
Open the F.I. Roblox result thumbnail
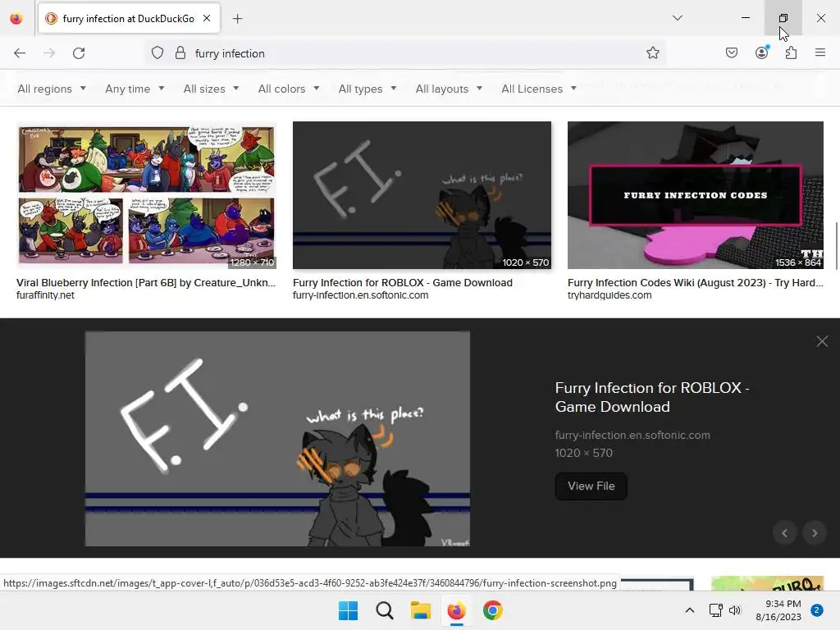(x=422, y=195)
